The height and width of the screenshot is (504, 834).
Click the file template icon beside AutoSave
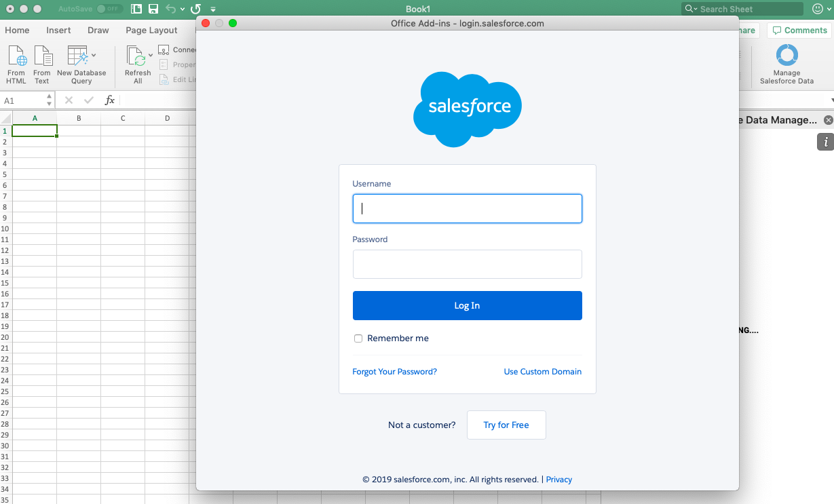click(136, 9)
